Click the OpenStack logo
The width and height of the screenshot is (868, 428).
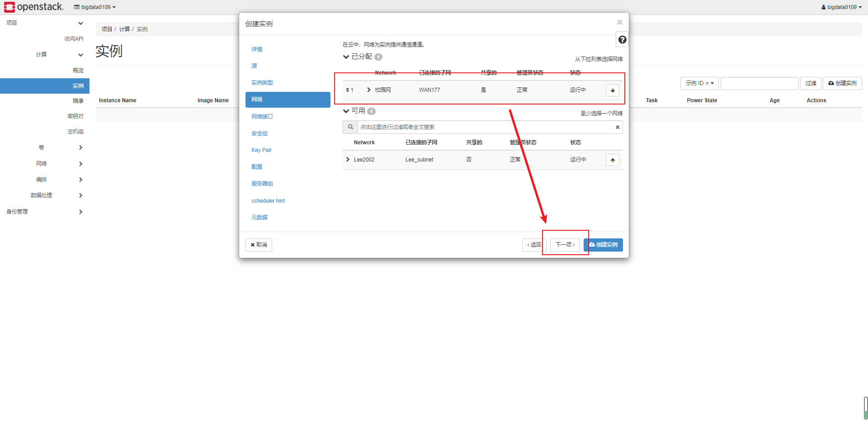(34, 7)
